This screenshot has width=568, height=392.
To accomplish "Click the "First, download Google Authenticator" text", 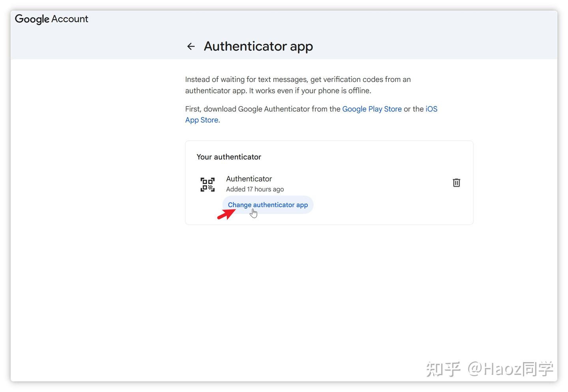I will tap(263, 109).
